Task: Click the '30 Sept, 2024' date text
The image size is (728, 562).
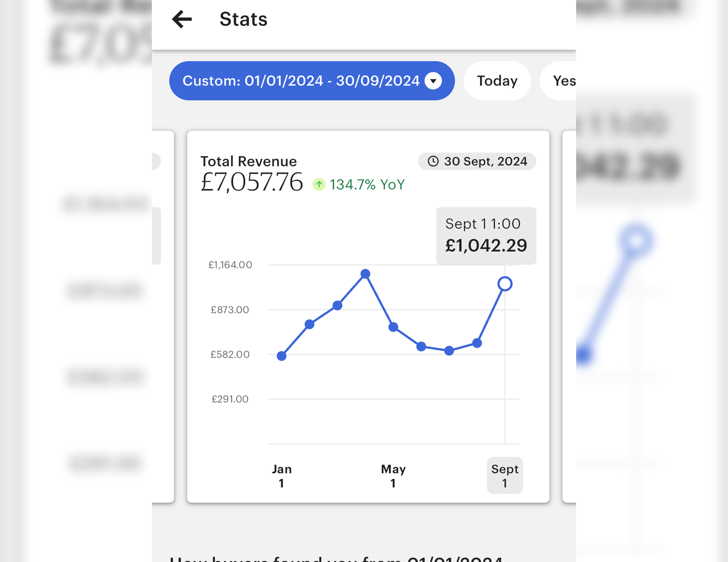Action: (485, 161)
